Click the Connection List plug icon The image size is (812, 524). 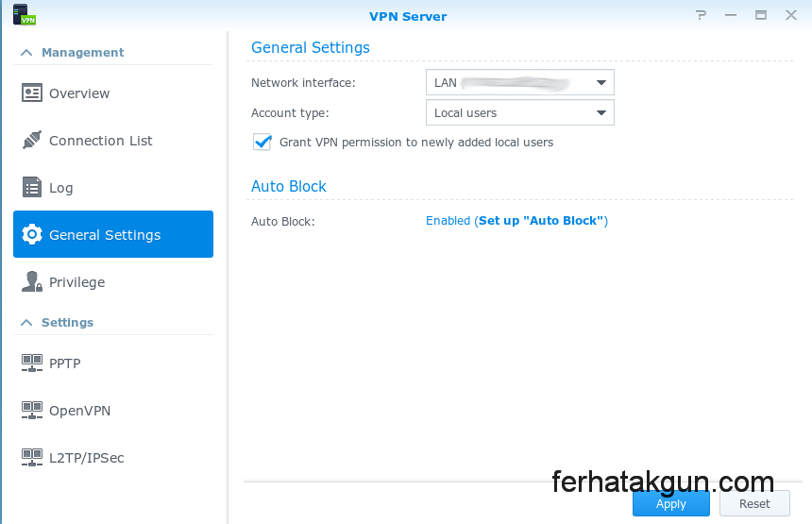pos(31,141)
